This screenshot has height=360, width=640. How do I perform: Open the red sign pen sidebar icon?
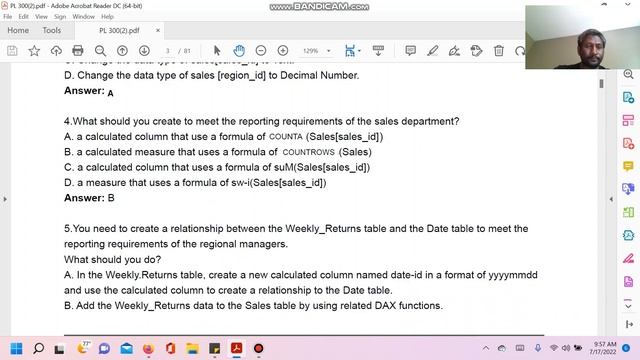coord(628,258)
